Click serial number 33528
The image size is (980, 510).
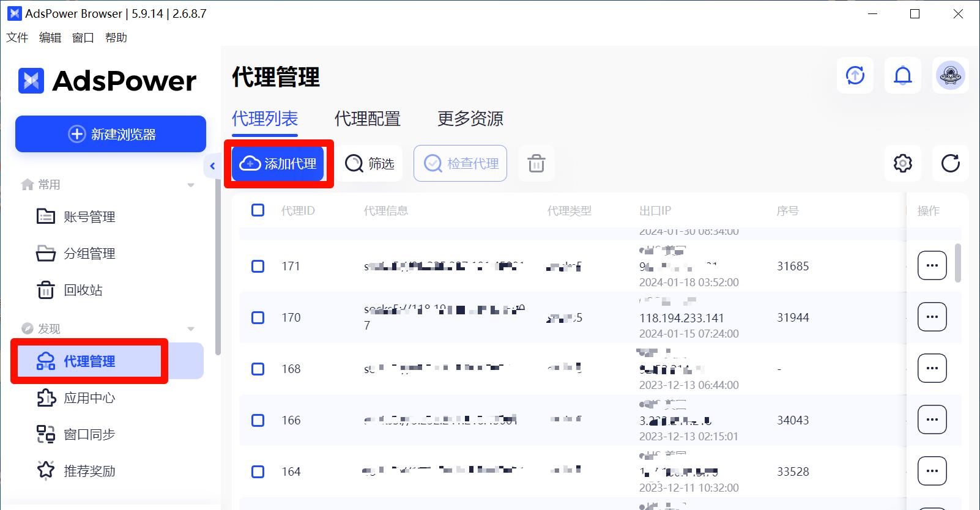[793, 472]
